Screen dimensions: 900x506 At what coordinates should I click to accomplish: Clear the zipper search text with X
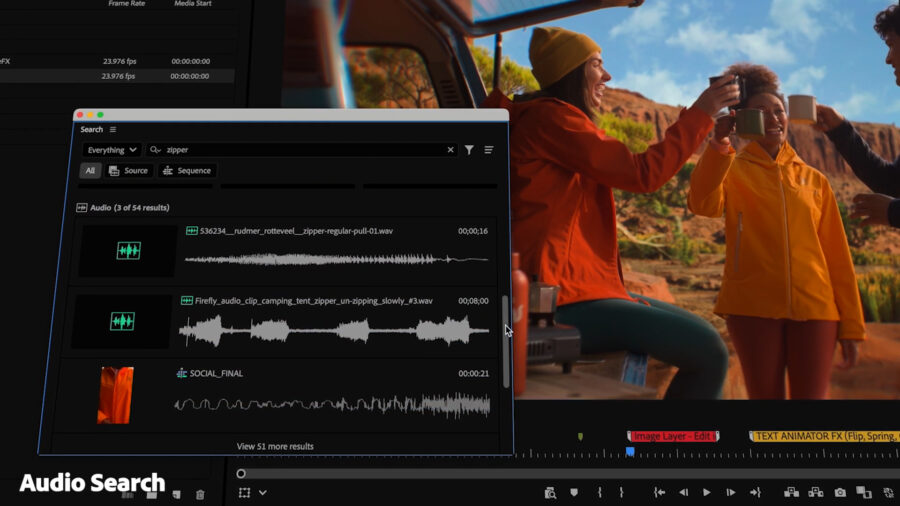[x=450, y=150]
